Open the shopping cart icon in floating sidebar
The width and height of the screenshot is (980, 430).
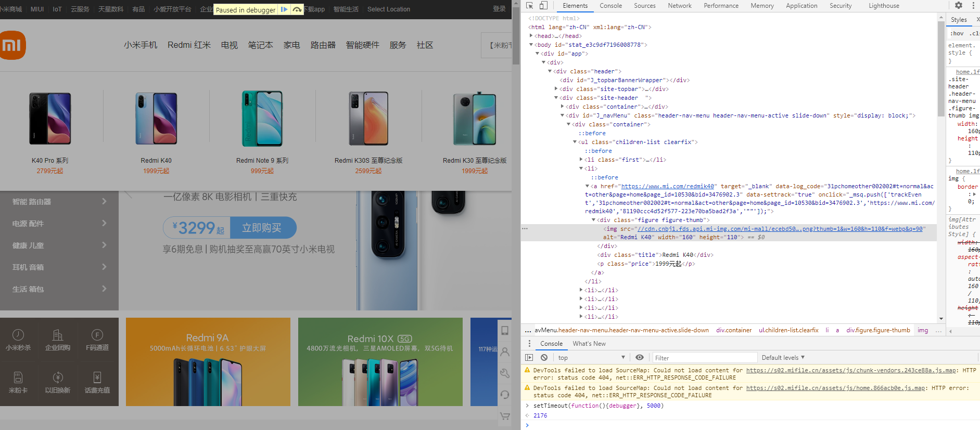505,416
